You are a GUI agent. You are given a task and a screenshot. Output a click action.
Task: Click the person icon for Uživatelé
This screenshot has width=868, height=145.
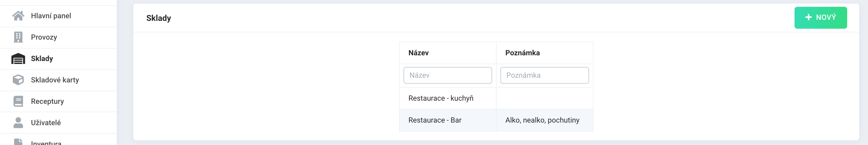18,123
